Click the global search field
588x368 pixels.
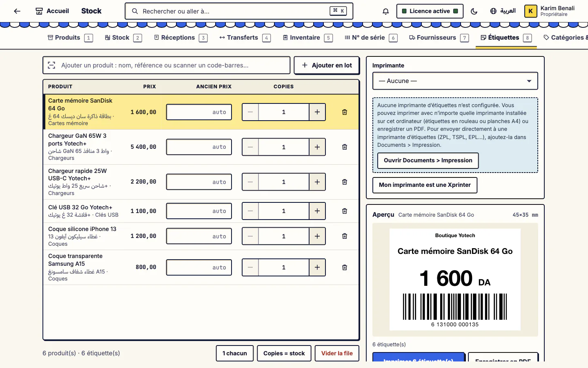(239, 11)
